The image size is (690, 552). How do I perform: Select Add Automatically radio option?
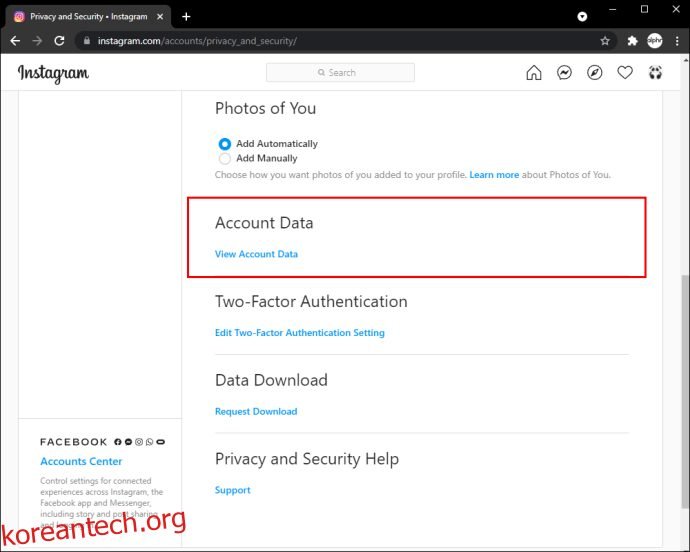tap(224, 144)
